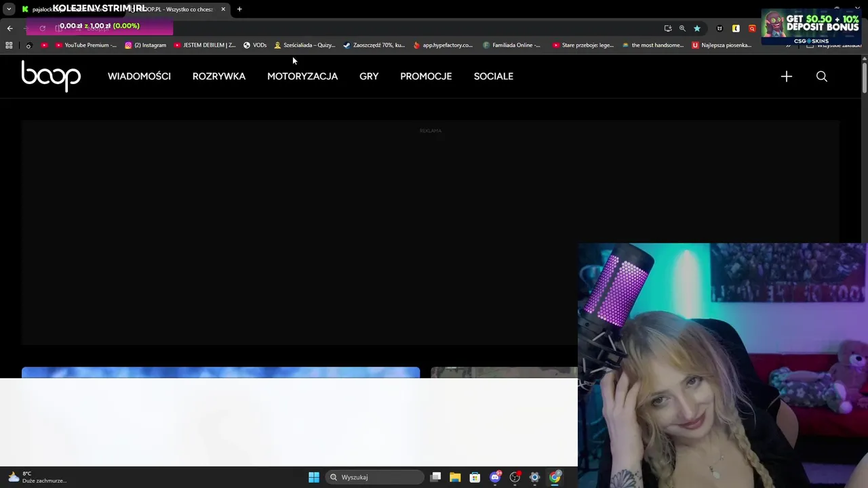868x488 pixels.
Task: Open the Windows Start menu
Action: point(313,477)
